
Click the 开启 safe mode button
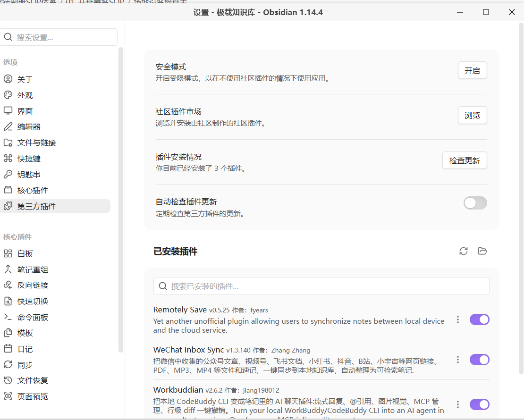[472, 70]
